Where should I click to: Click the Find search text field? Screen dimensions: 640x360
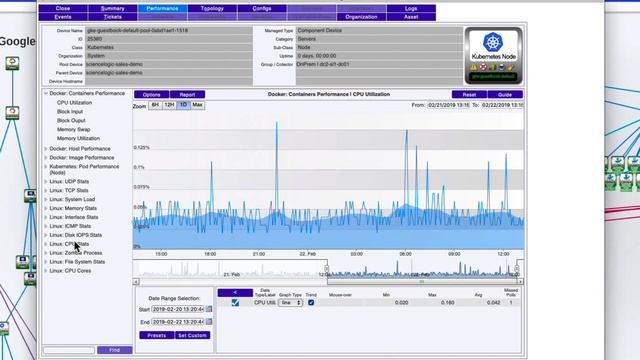point(69,350)
